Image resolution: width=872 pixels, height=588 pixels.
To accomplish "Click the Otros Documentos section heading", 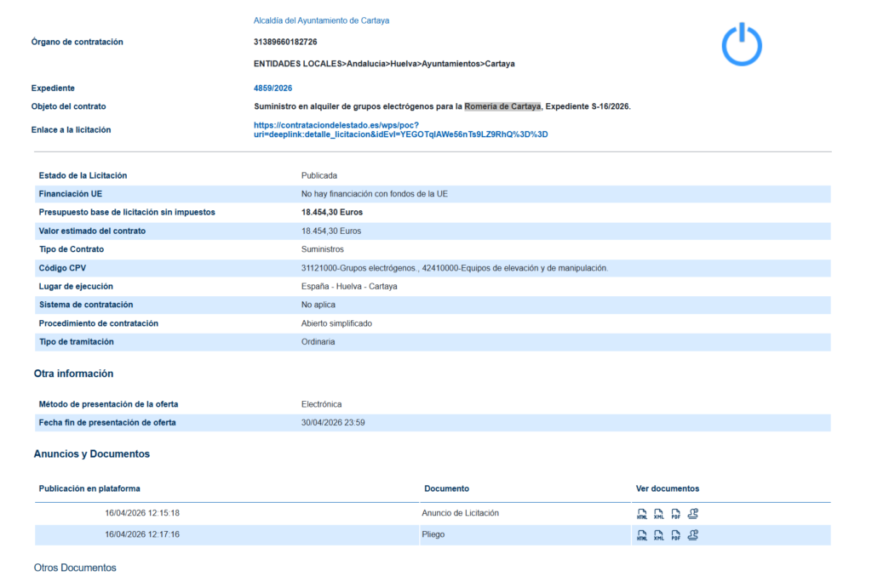I will [x=75, y=568].
